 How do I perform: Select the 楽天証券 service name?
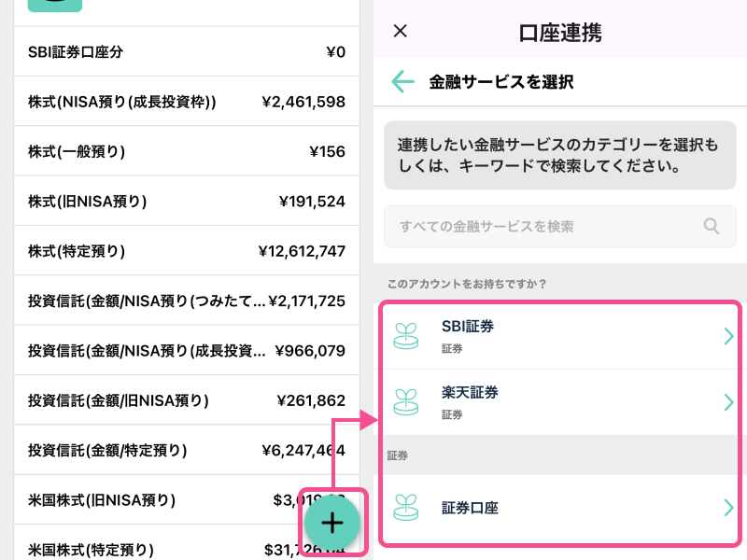(470, 392)
